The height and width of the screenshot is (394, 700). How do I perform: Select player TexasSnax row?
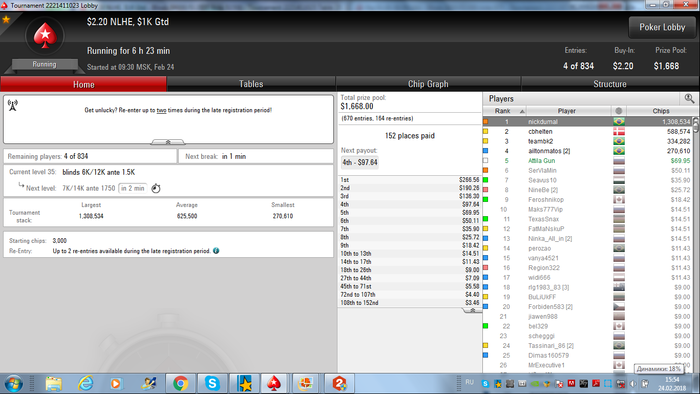click(588, 219)
